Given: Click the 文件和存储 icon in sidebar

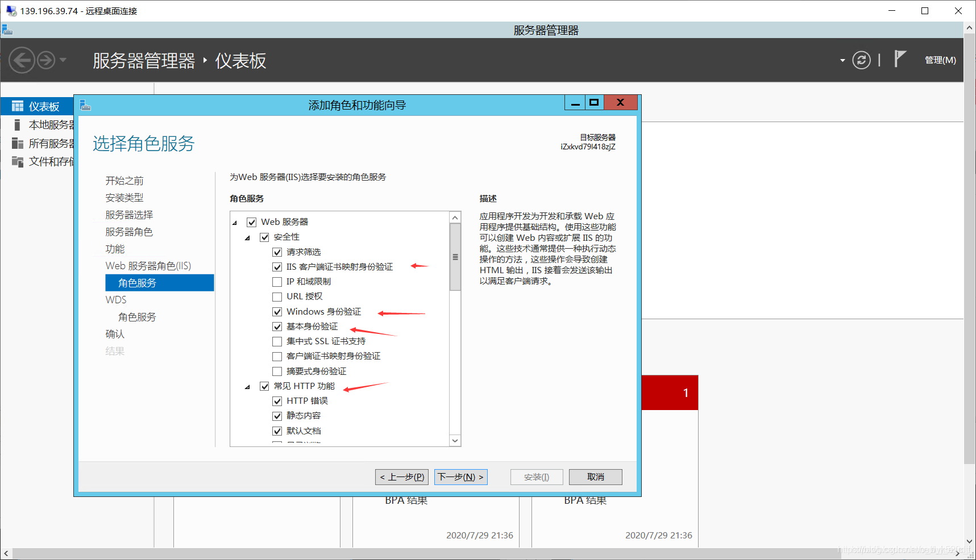Looking at the screenshot, I should [x=18, y=161].
